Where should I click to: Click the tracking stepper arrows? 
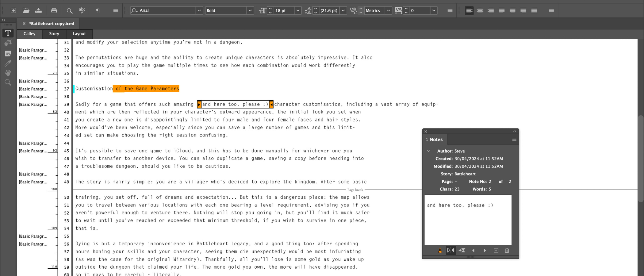point(406,10)
